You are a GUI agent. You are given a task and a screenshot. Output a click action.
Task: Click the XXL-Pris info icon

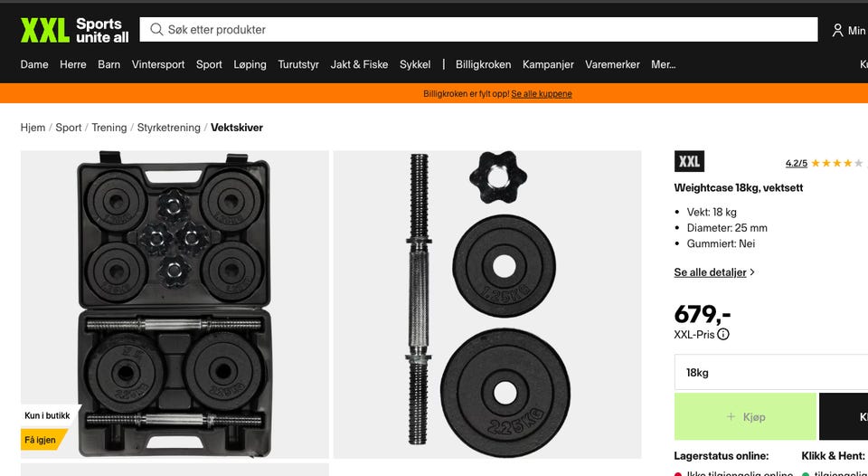[x=723, y=334]
